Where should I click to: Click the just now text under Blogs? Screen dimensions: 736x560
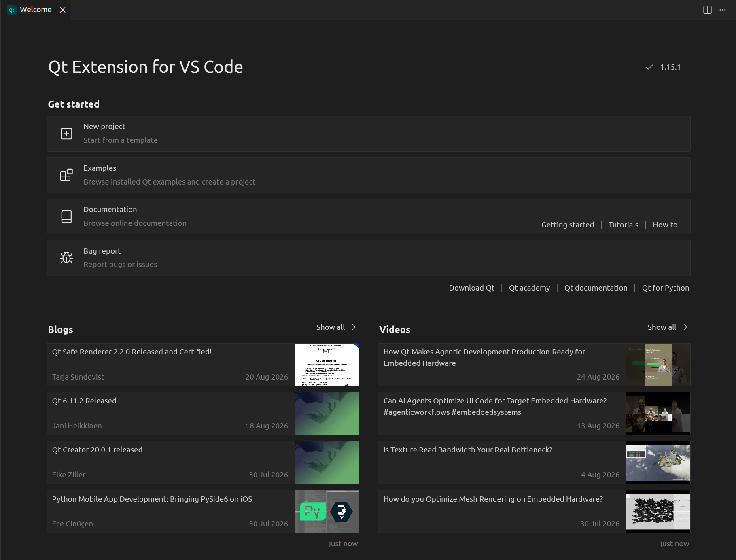click(x=343, y=543)
